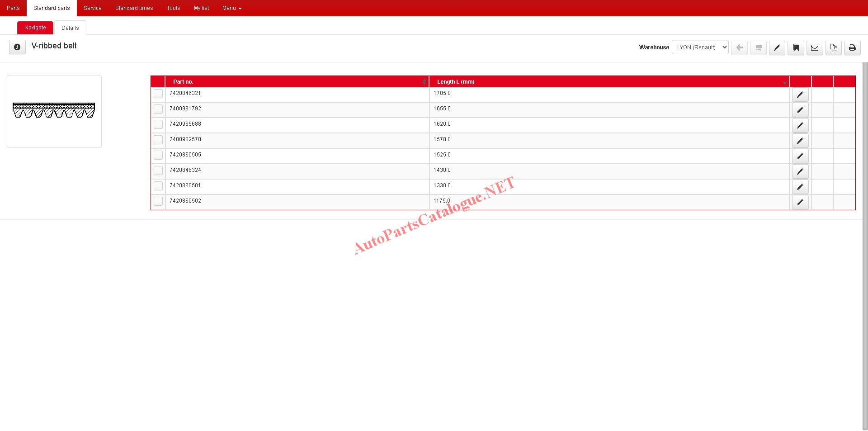
Task: Click the printer icon
Action: tap(852, 47)
